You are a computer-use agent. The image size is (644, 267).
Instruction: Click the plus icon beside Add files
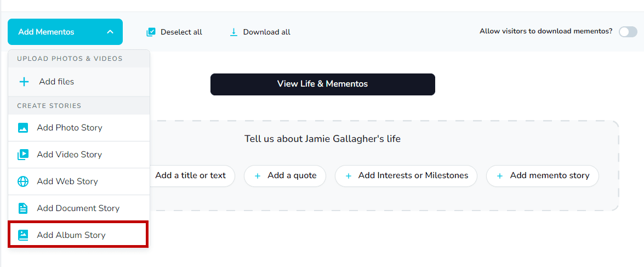point(24,82)
